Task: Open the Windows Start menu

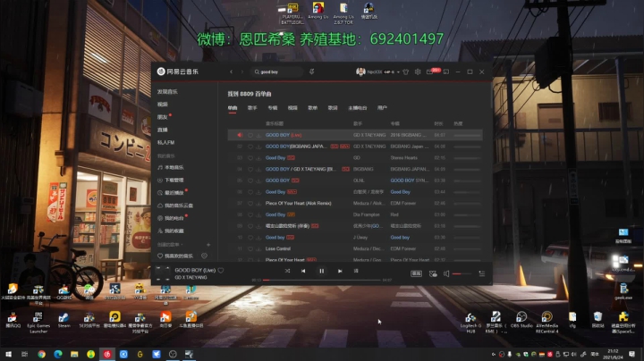Action: tap(8, 354)
